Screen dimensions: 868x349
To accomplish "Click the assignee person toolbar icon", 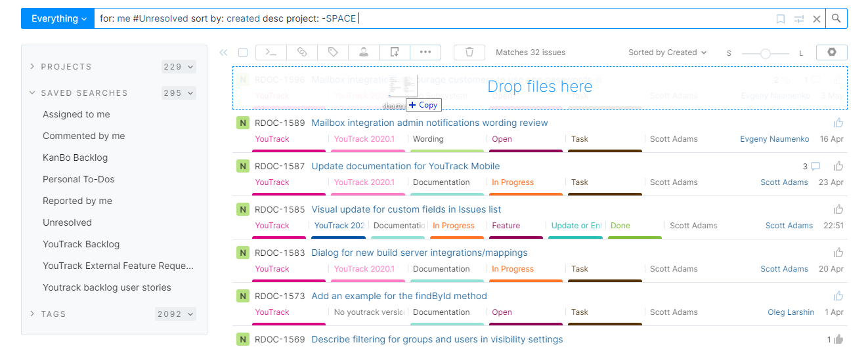I will tap(363, 52).
